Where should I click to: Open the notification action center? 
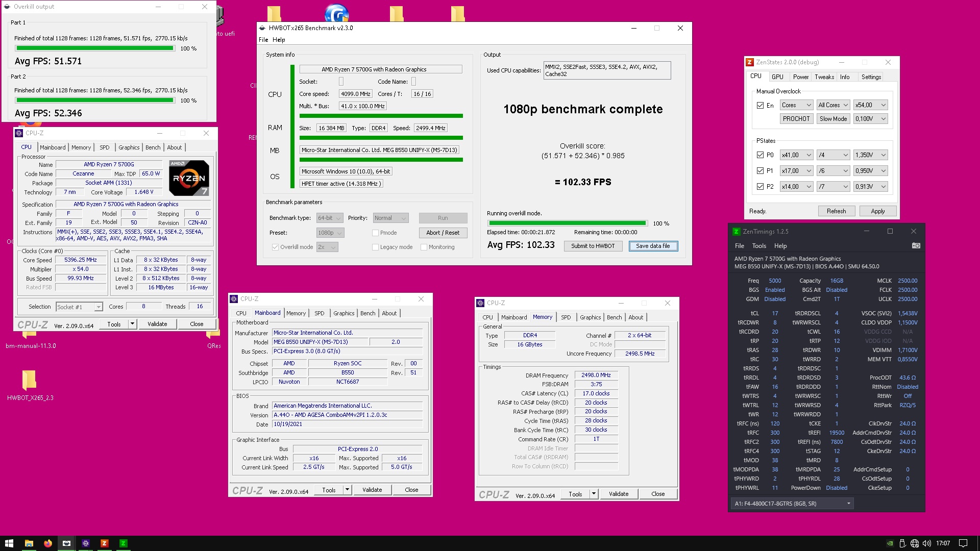(x=963, y=543)
